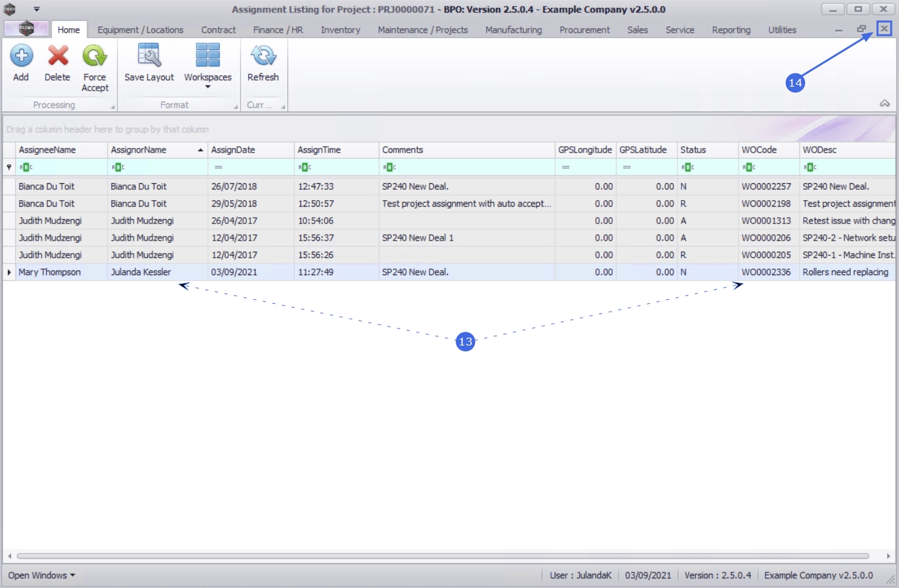Sort by the Status column header
Screen dimensions: 899x588
(x=708, y=150)
